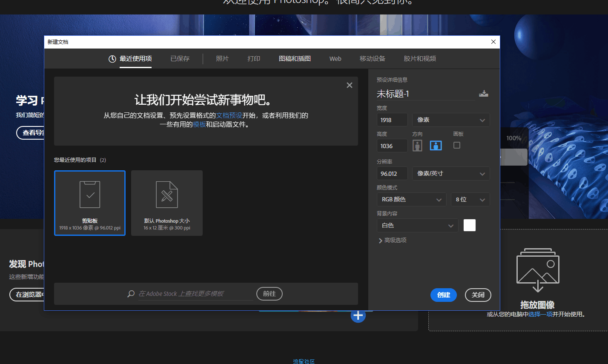Open the 文档预设 link
The height and width of the screenshot is (364, 608).
229,115
